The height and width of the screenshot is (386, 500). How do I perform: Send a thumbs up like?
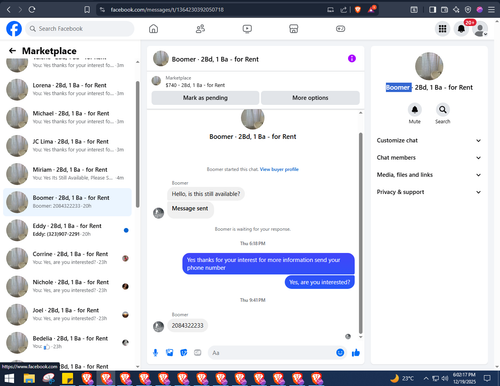click(356, 353)
